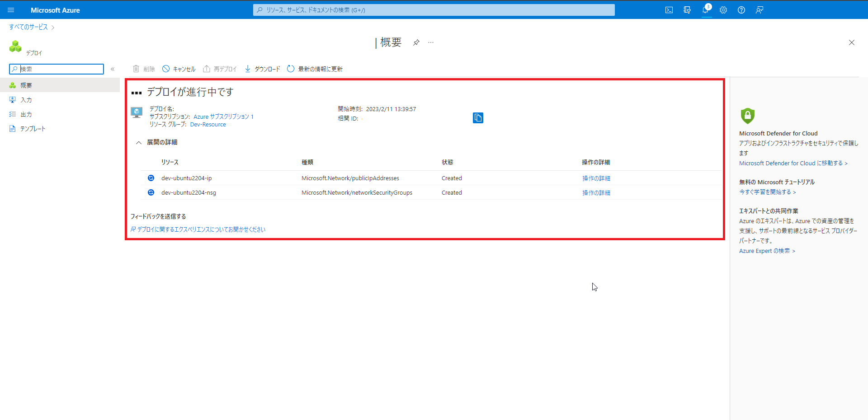This screenshot has height=420, width=868.
Task: Open portal settings gear
Action: pos(723,10)
